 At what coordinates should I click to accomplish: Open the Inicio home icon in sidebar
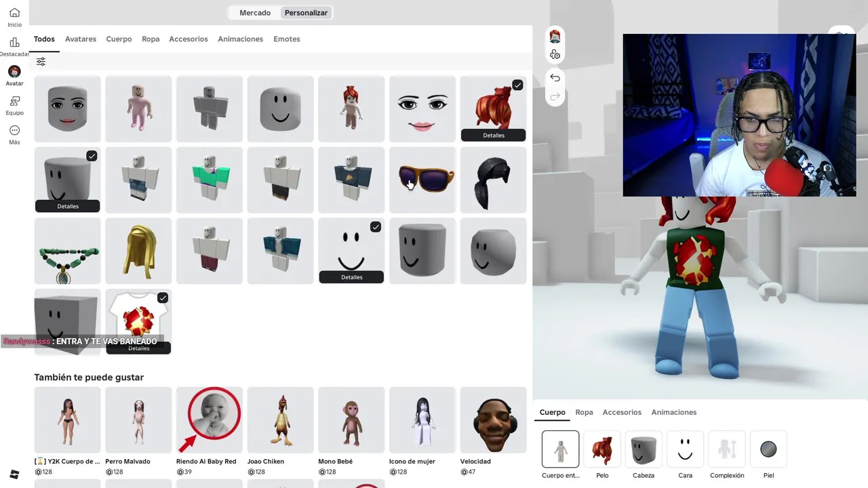click(14, 13)
